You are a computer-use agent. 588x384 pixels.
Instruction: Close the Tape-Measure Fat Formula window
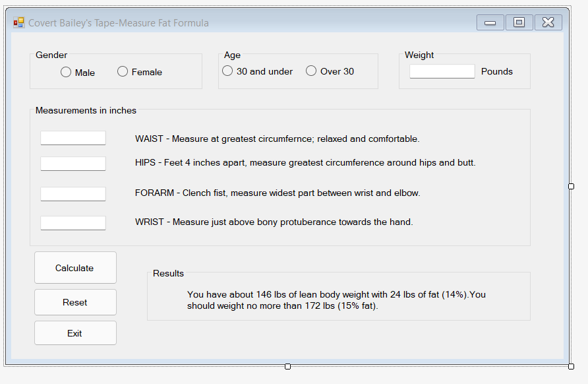tap(548, 22)
